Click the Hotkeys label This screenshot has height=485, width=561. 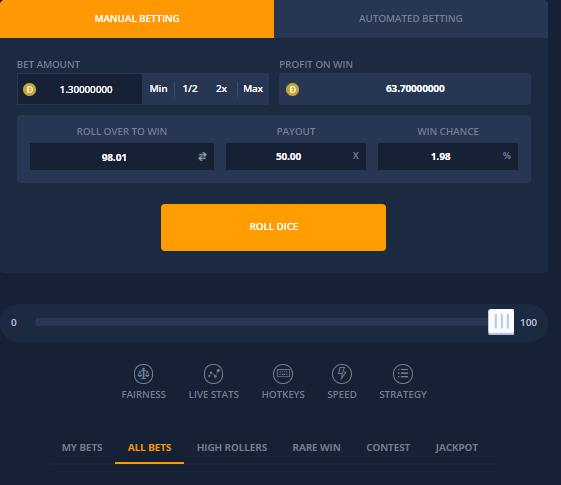tap(283, 395)
